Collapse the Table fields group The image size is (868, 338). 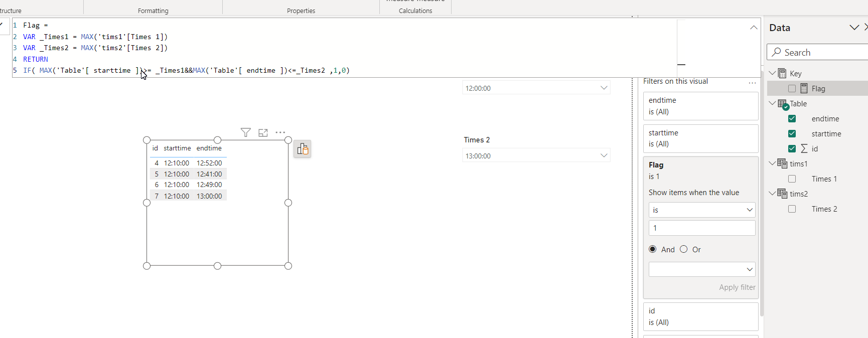tap(772, 103)
